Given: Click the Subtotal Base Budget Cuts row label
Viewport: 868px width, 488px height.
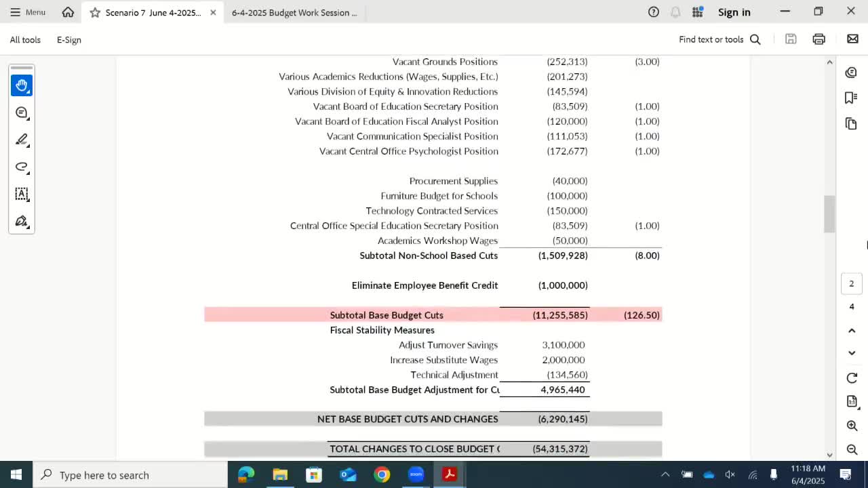Looking at the screenshot, I should [x=387, y=315].
